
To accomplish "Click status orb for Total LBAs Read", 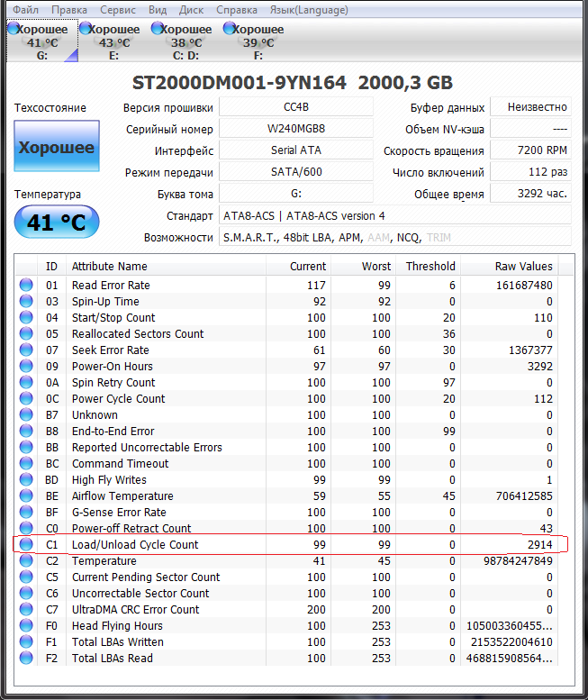I will click(x=26, y=658).
